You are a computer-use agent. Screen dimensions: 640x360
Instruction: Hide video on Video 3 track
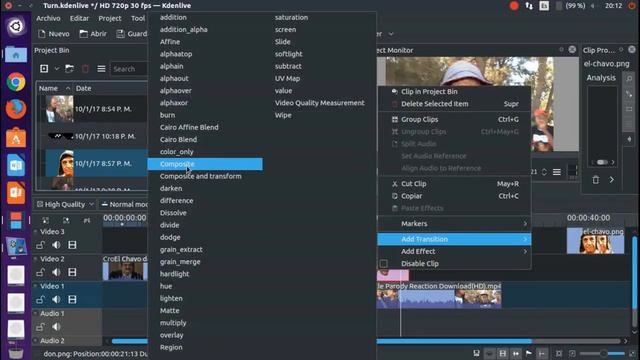[72, 245]
